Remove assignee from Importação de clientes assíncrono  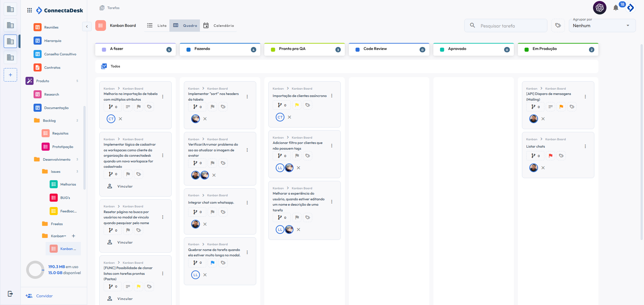289,117
